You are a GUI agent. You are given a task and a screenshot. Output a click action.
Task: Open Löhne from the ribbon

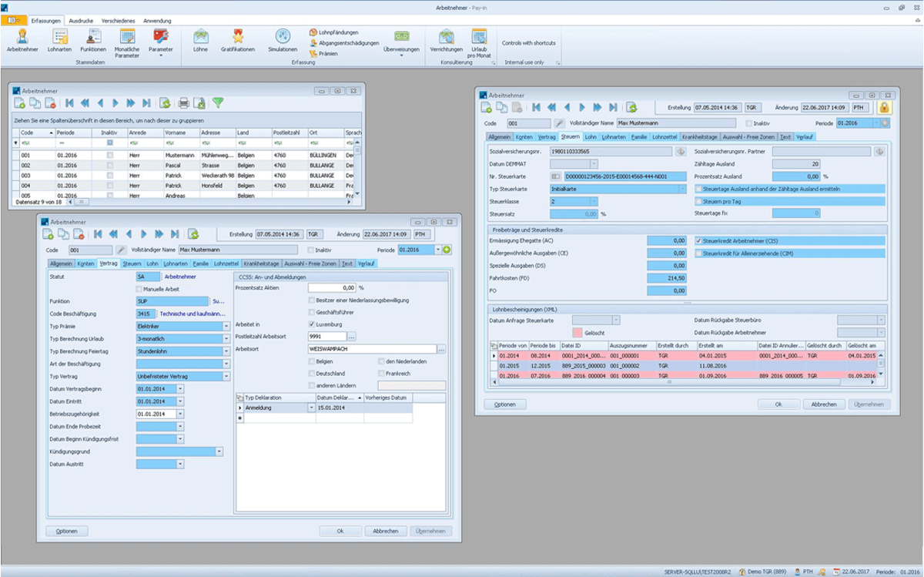(200, 39)
